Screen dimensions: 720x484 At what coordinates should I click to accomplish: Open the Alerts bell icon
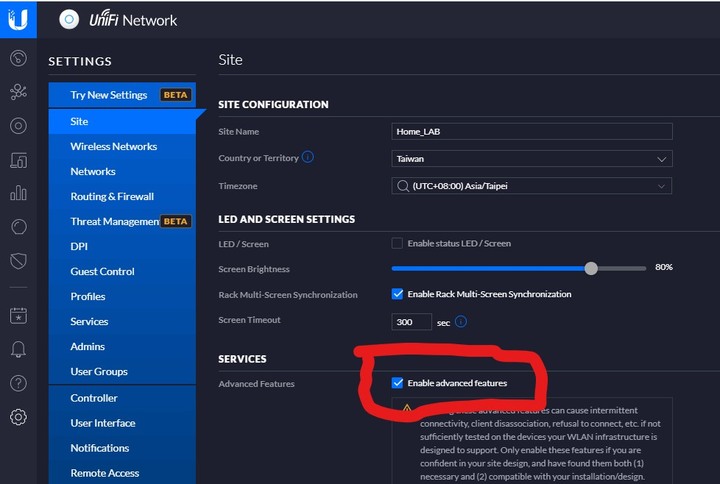pyautogui.click(x=18, y=349)
